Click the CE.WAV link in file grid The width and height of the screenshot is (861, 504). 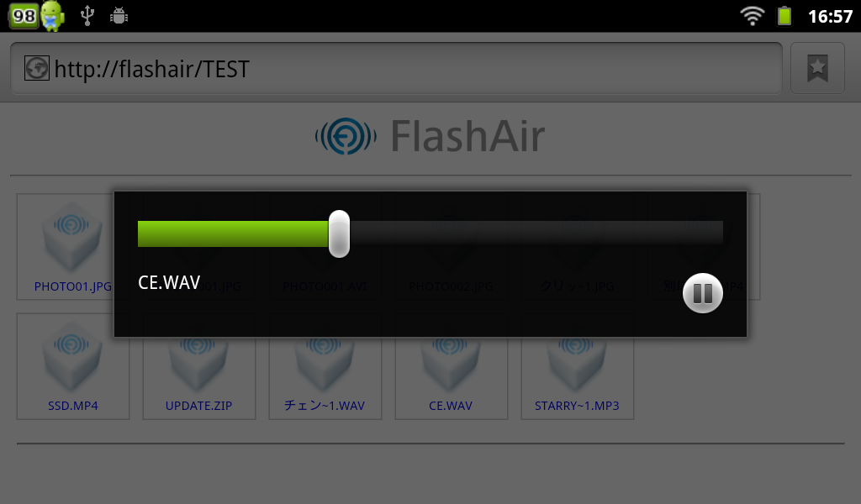click(x=451, y=406)
